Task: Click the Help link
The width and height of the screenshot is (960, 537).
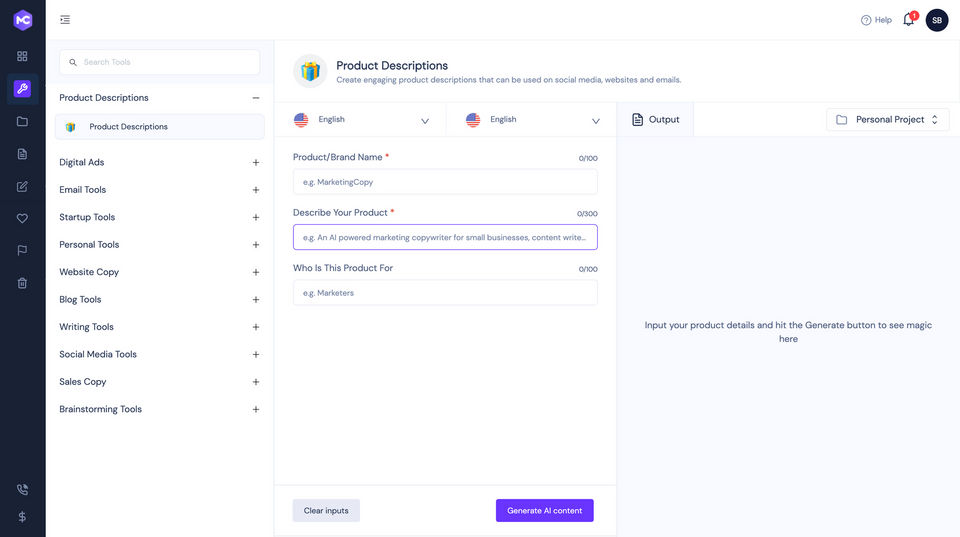Action: 876,20
